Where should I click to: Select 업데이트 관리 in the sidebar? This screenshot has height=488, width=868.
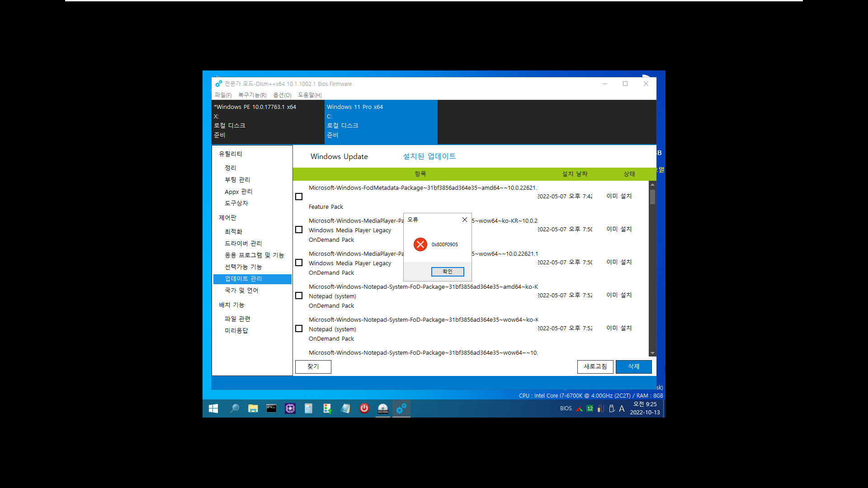click(x=252, y=279)
